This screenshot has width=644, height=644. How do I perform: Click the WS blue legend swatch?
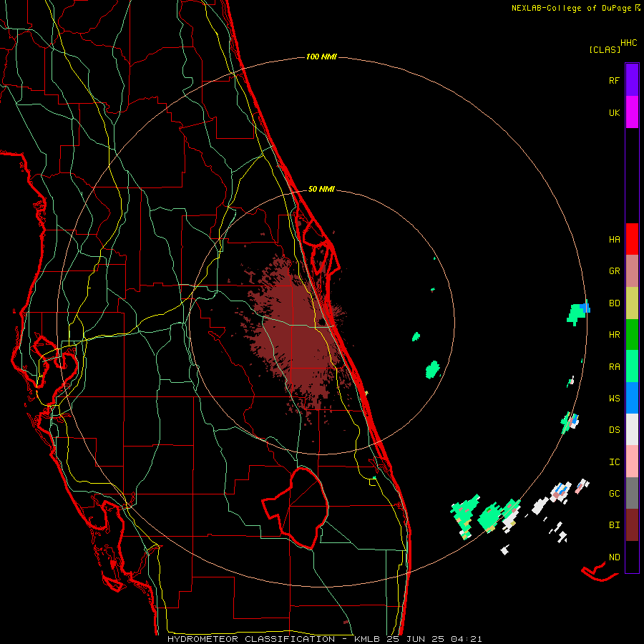(x=632, y=398)
